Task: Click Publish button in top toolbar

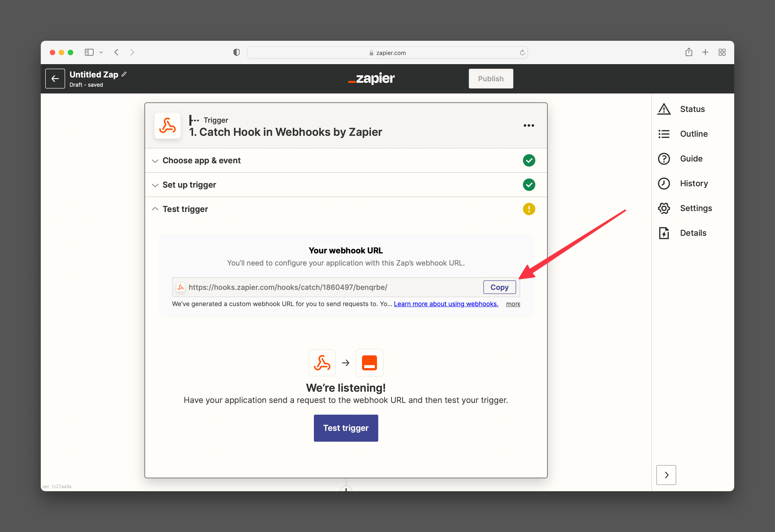Action: click(491, 78)
